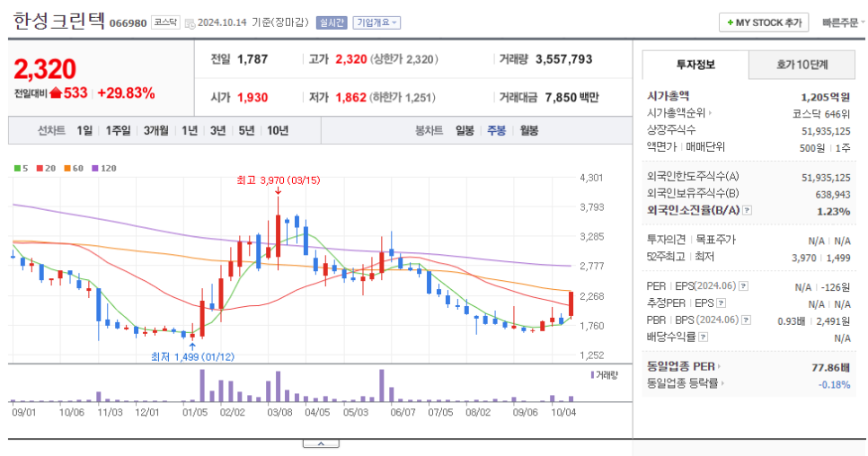The image size is (868, 456).
Task: Collapse the chart with the bottom chevron handle
Action: (x=321, y=443)
